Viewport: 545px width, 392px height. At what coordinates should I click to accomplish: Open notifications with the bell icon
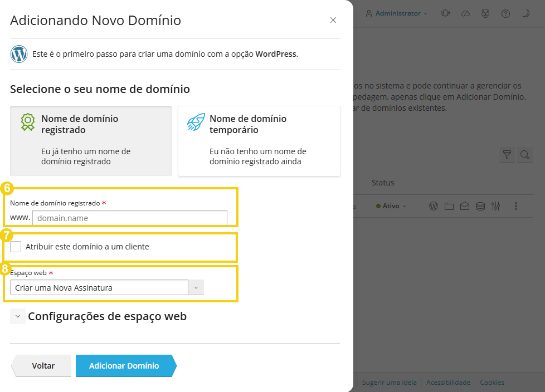445,13
